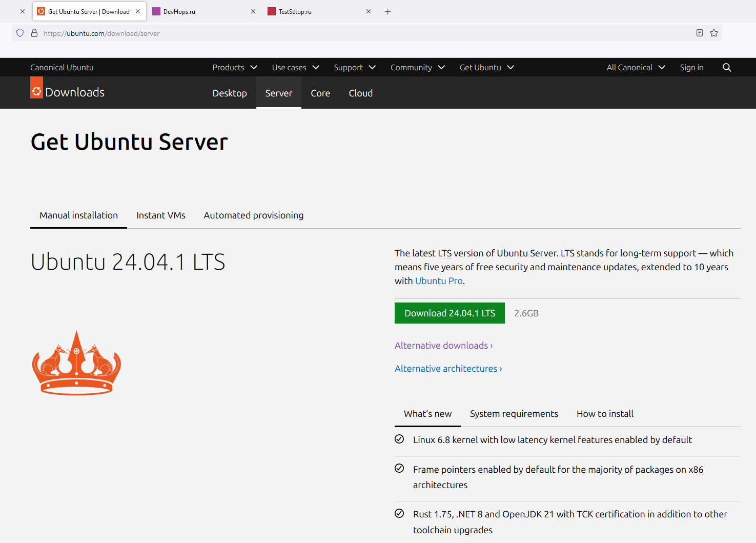Bookmark this page with the star icon
This screenshot has height=543, width=756.
(x=714, y=33)
